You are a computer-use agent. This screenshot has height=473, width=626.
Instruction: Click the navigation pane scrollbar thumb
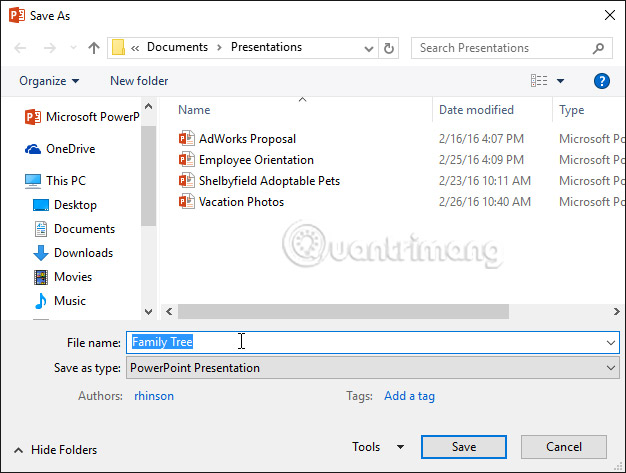tap(149, 176)
